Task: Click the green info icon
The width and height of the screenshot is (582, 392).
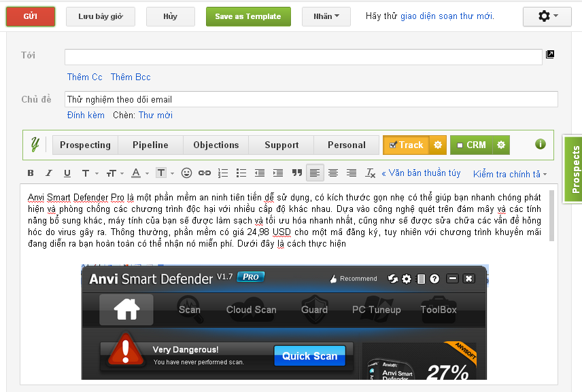Action: point(541,144)
